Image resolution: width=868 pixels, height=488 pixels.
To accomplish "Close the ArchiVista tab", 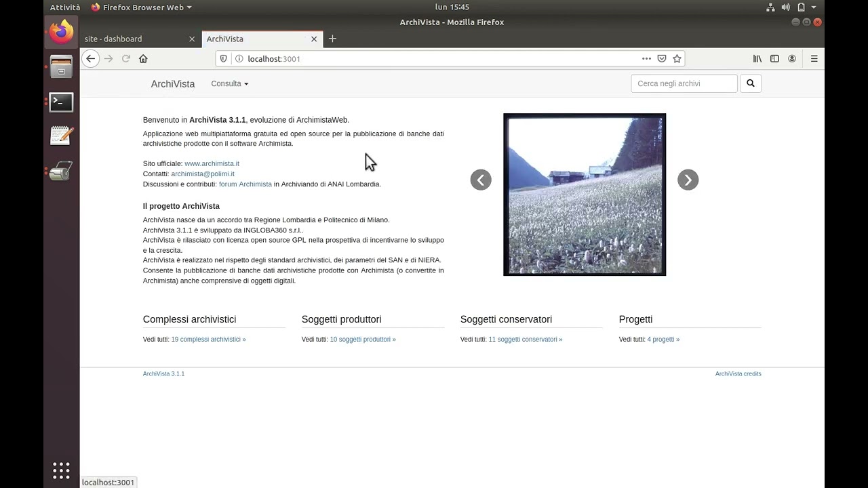I will click(x=314, y=39).
